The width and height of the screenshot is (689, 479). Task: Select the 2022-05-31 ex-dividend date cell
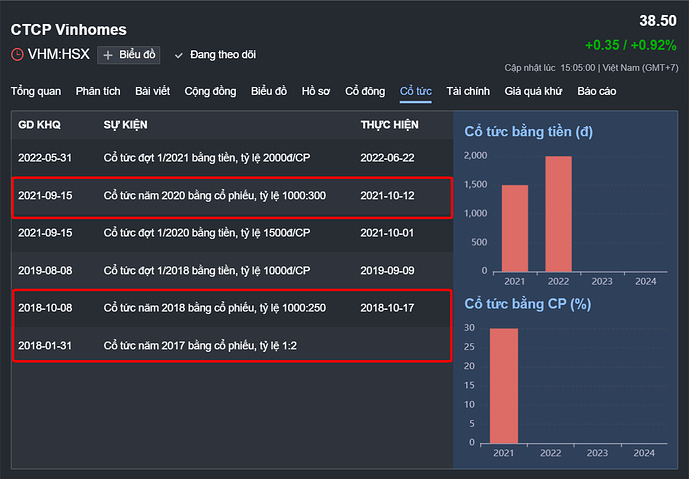click(45, 158)
